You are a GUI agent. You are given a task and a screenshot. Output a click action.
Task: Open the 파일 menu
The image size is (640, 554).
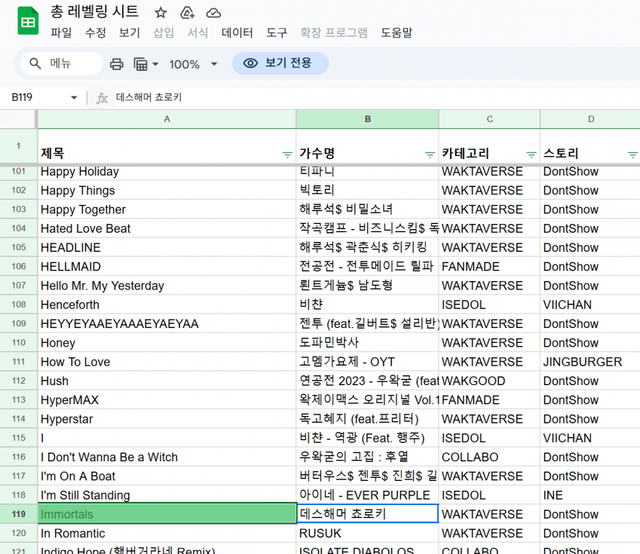click(x=61, y=33)
